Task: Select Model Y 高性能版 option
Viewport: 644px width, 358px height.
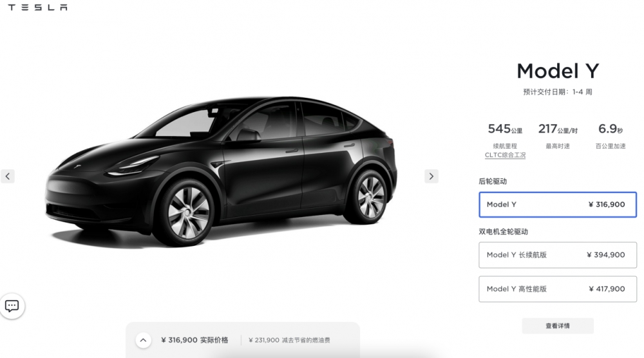Action: [x=557, y=289]
